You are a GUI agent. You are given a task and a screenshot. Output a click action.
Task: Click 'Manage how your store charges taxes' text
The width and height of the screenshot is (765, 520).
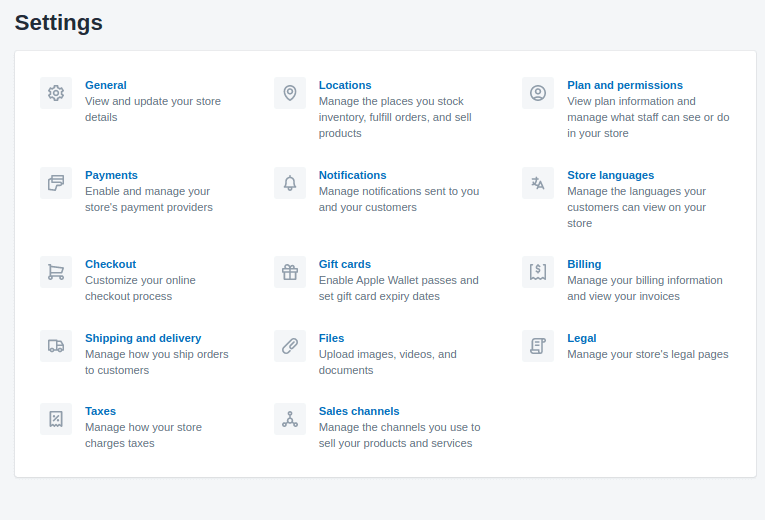(x=143, y=435)
